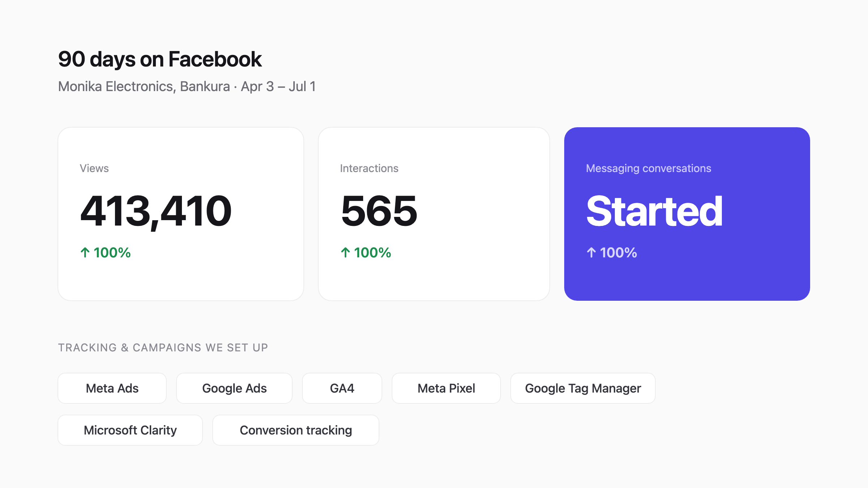Select the Meta Ads chip
Image resolution: width=868 pixels, height=488 pixels.
112,388
